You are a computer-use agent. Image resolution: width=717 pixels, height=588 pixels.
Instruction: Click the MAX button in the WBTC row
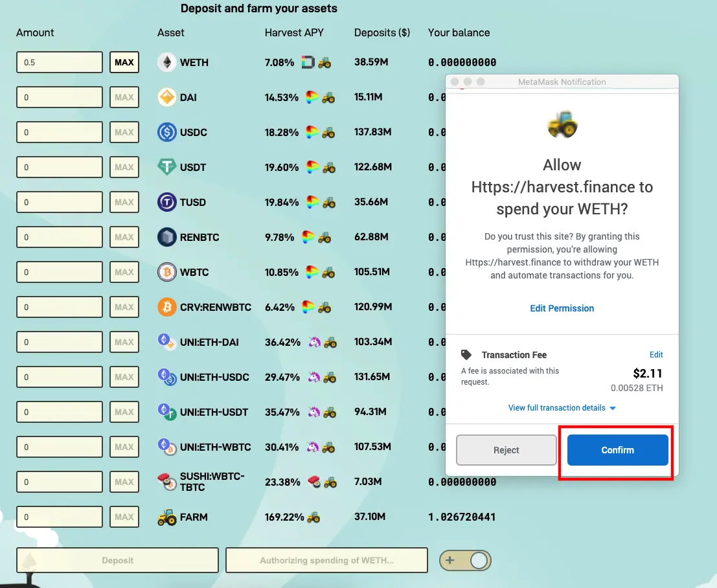124,272
